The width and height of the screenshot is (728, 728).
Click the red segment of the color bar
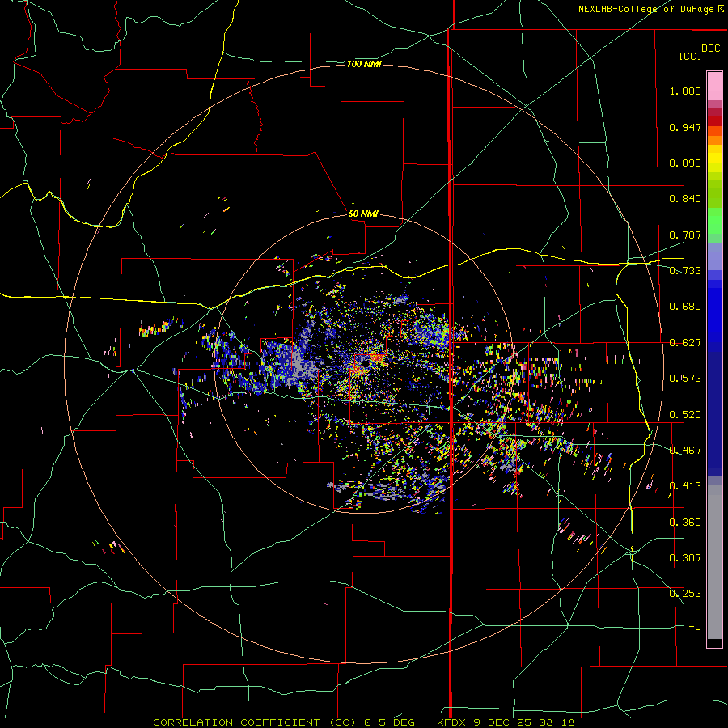[714, 121]
